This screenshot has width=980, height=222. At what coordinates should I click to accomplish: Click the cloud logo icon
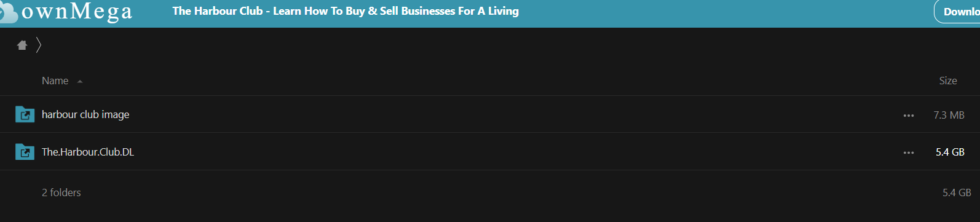(8, 14)
